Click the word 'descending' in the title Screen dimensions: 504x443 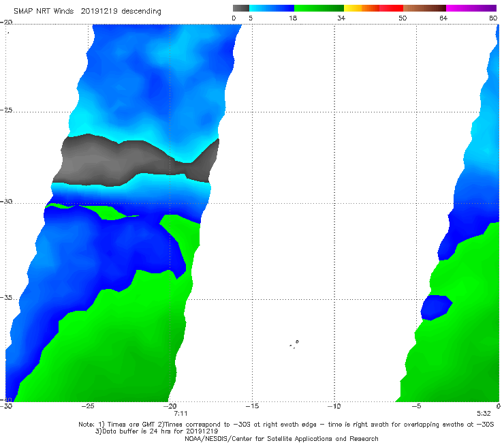(x=142, y=12)
